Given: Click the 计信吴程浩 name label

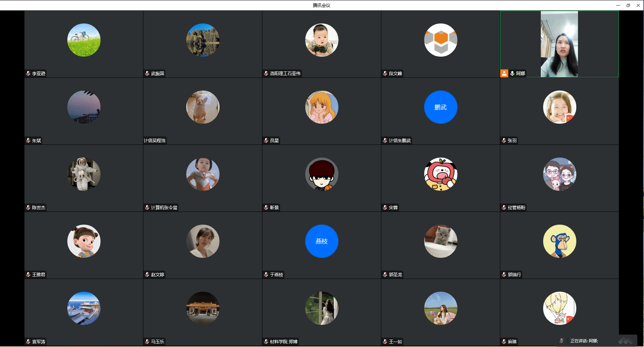Looking at the screenshot, I should click(155, 140).
